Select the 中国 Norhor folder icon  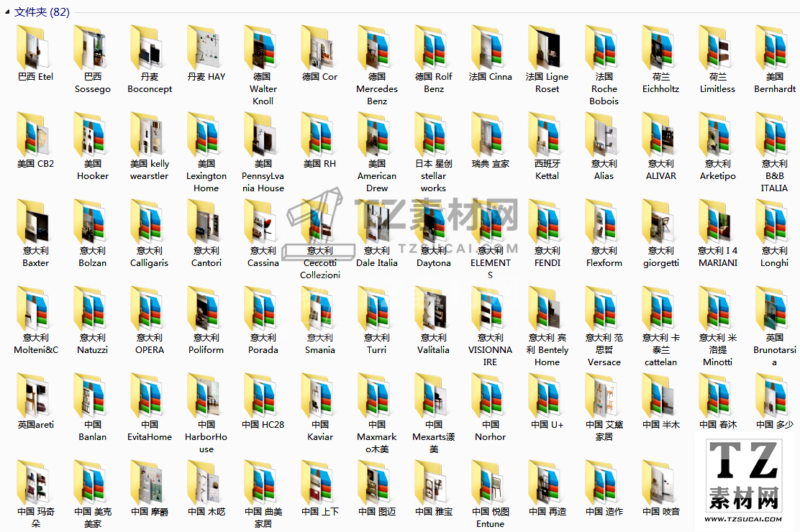(x=488, y=395)
